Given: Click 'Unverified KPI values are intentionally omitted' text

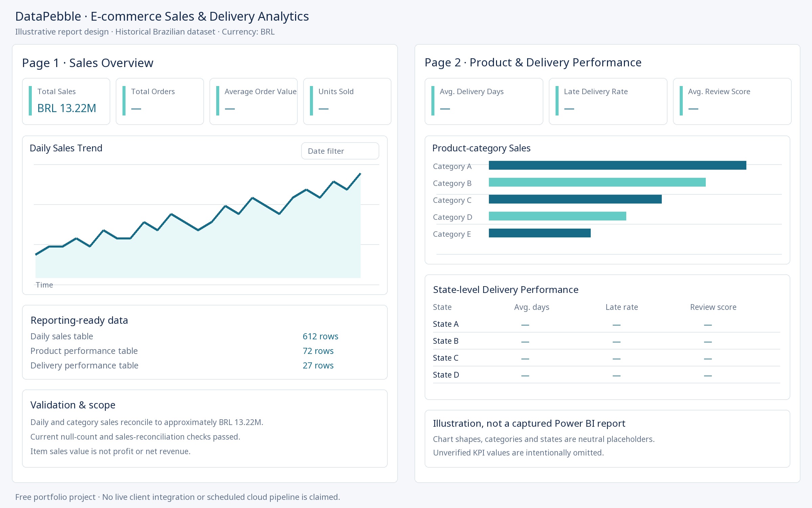Looking at the screenshot, I should point(518,453).
